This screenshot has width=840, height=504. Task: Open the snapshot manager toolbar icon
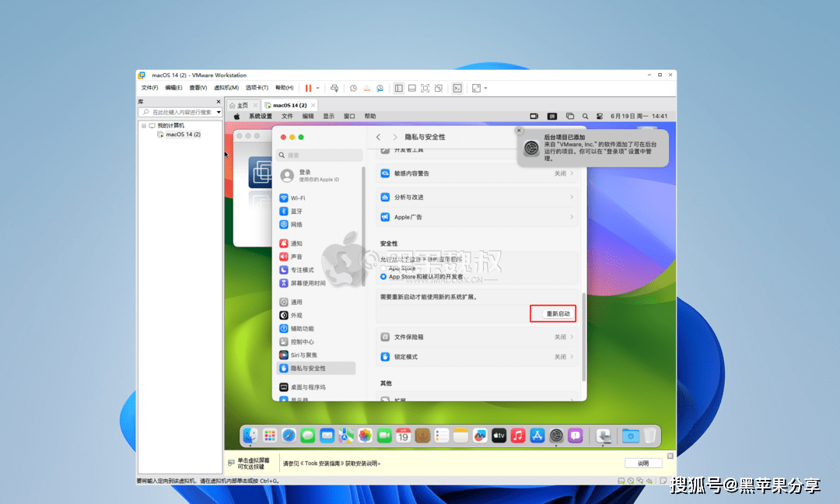[x=380, y=89]
